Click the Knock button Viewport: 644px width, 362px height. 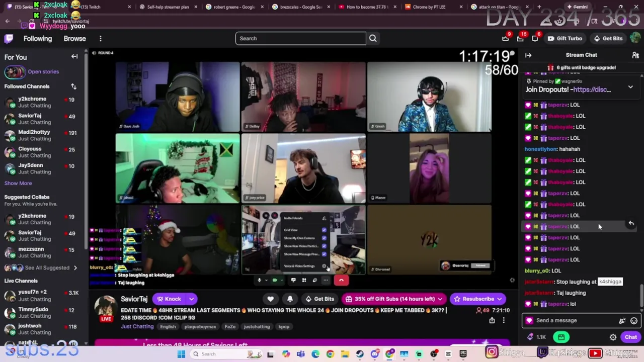tap(169, 299)
